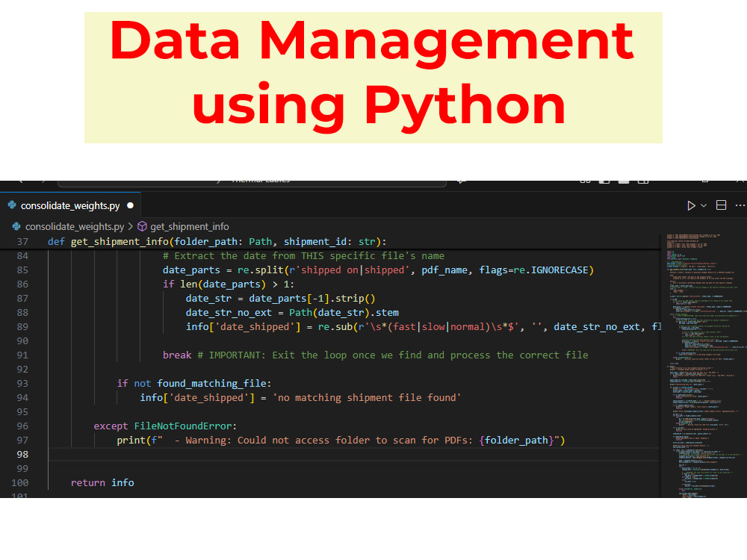The image size is (747, 560).
Task: Click '{folder_path}' in the f-string
Action: [x=516, y=441]
